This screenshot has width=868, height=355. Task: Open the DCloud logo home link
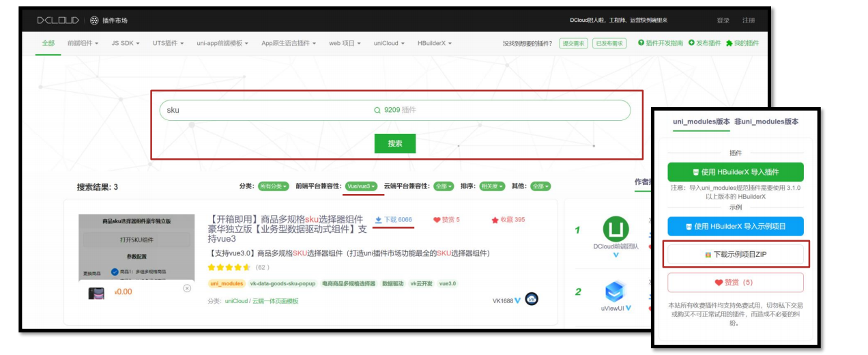click(x=58, y=20)
